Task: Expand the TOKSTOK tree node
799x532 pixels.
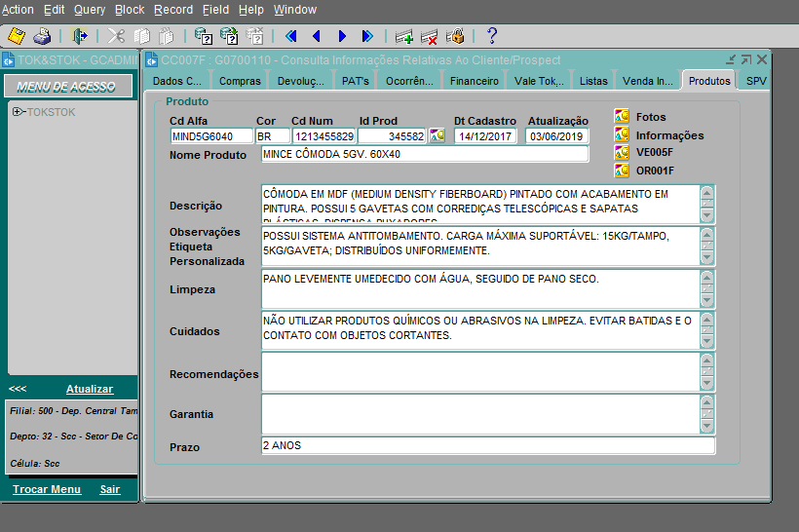Action: pos(18,112)
